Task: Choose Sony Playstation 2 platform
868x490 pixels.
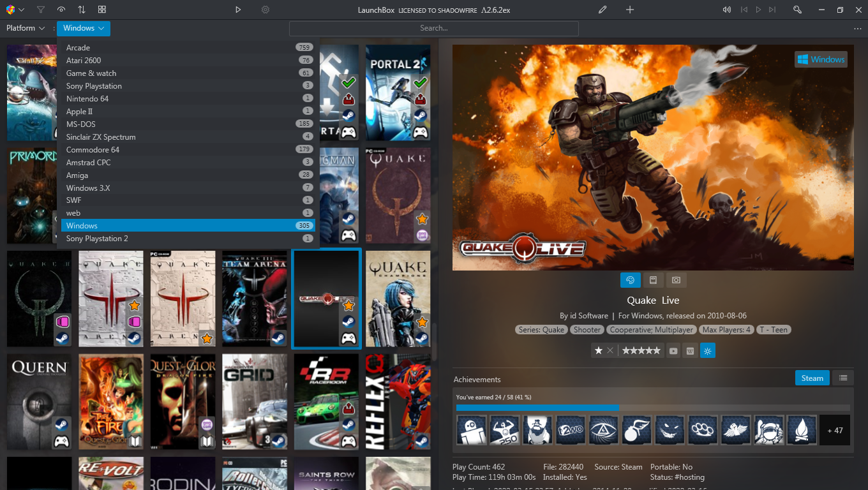Action: pyautogui.click(x=188, y=239)
